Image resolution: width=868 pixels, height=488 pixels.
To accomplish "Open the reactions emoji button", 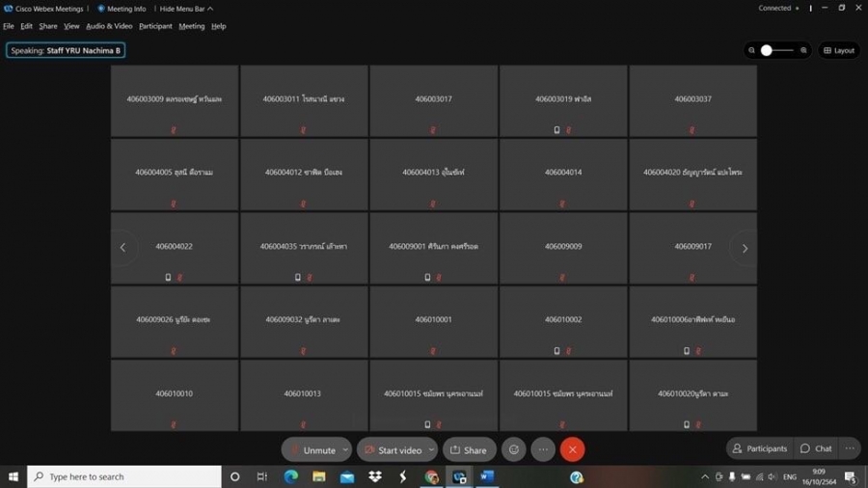I will pos(514,449).
